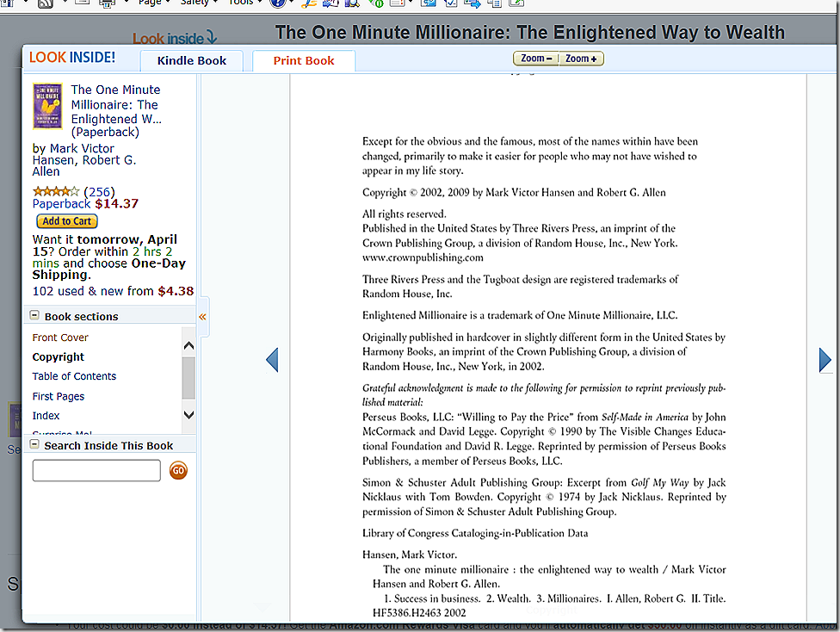Viewport: 840px width, 632px height.
Task: Open the First Pages section
Action: click(x=58, y=397)
